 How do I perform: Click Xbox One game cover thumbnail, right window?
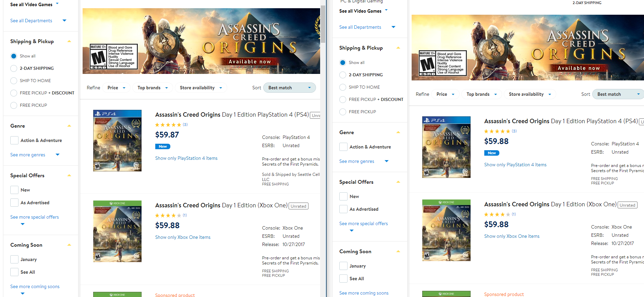pos(446,230)
